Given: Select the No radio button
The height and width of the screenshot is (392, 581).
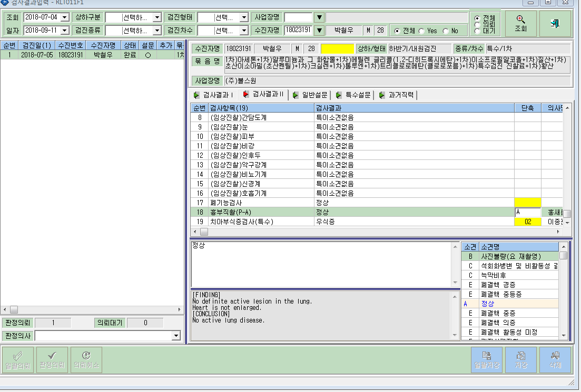Looking at the screenshot, I should (x=446, y=31).
